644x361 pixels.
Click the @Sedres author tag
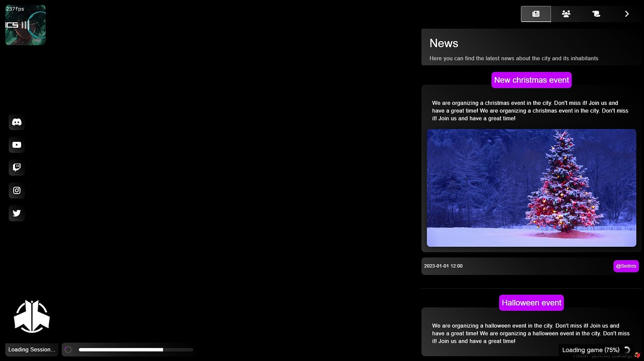point(626,266)
